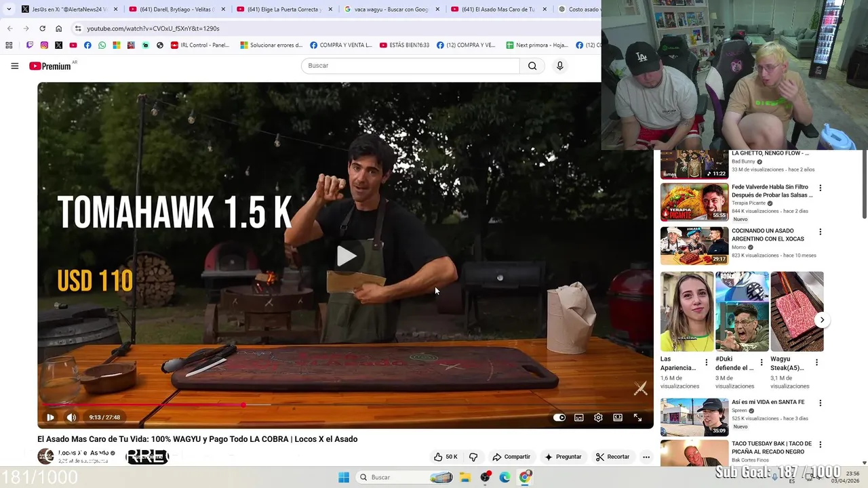Click the red progress bar scrubber
Screen dimensions: 868x488
(243, 405)
